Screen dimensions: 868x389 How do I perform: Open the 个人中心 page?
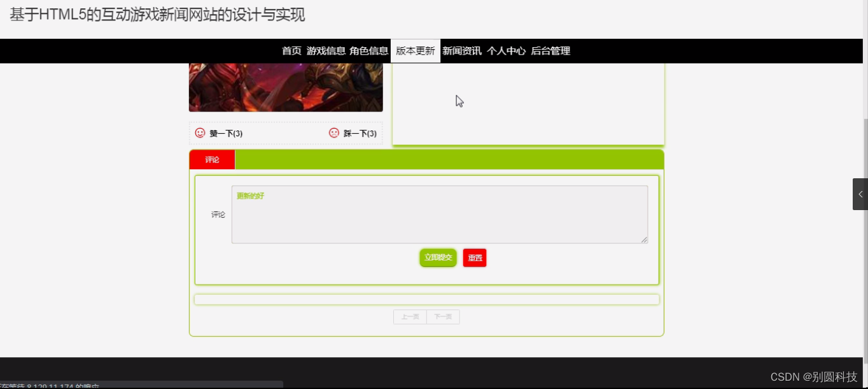point(506,50)
